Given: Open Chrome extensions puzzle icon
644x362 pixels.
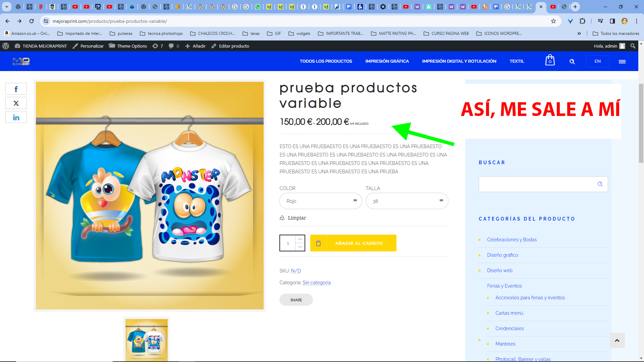Looking at the screenshot, I should point(582,21).
